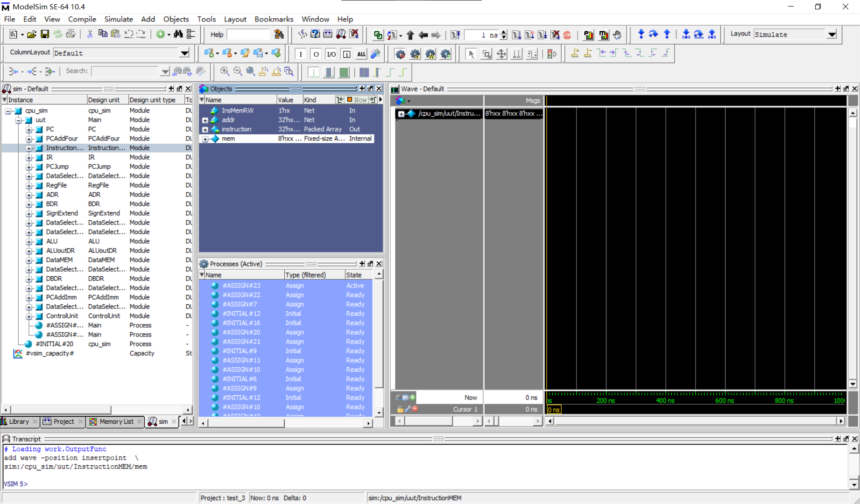Click the Delete Cursor yellow icon
860x504 pixels.
click(x=588, y=54)
